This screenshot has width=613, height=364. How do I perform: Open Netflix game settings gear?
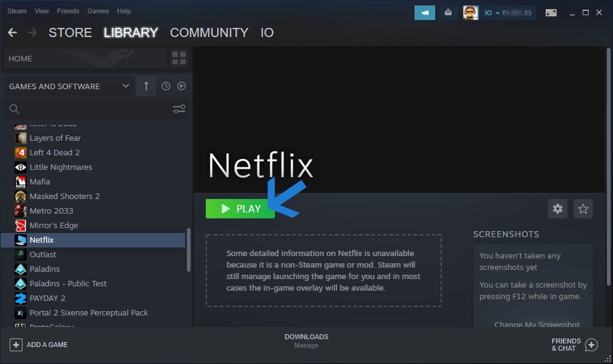click(557, 208)
